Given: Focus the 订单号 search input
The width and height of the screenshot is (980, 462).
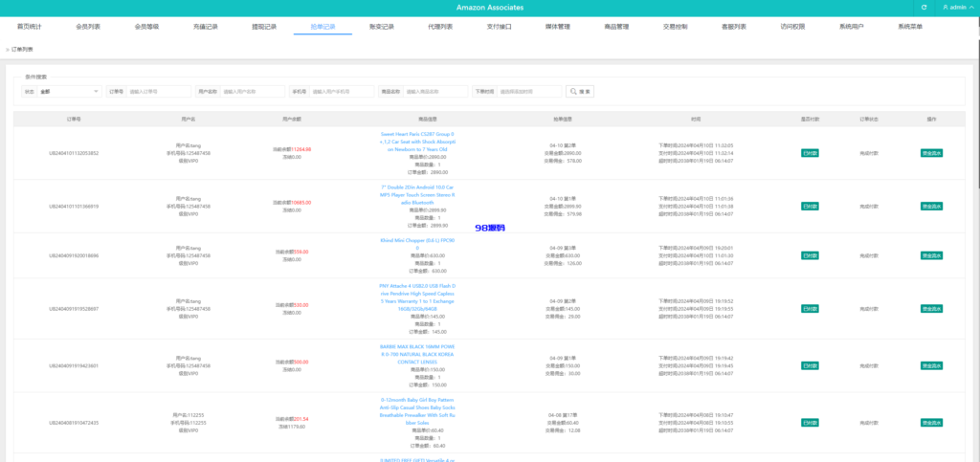Looking at the screenshot, I should [159, 91].
